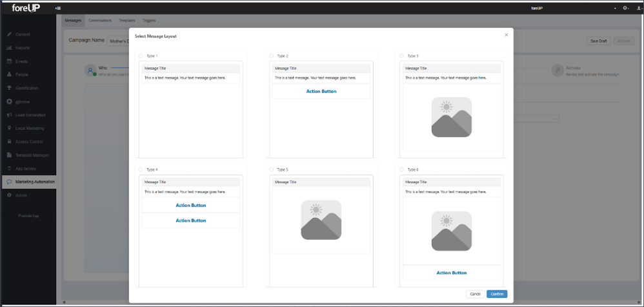The image size is (644, 307).
Task: Click the Events calendar icon
Action: click(x=9, y=61)
